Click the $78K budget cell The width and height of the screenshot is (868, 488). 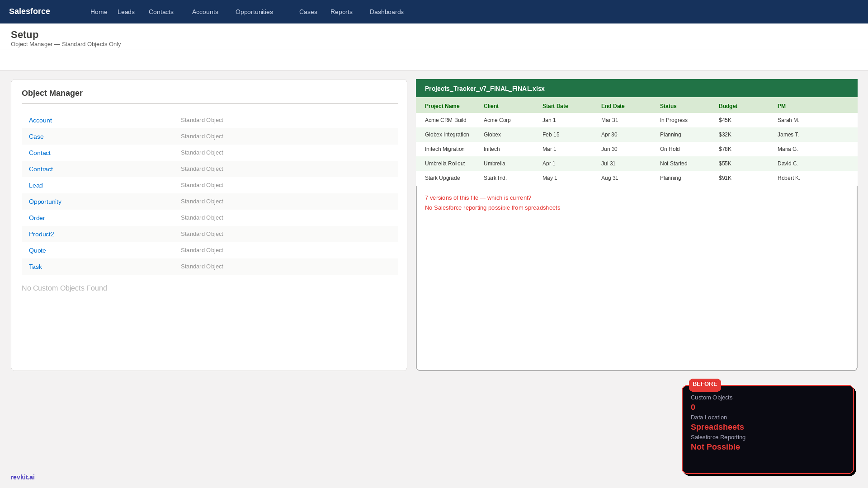click(x=725, y=149)
